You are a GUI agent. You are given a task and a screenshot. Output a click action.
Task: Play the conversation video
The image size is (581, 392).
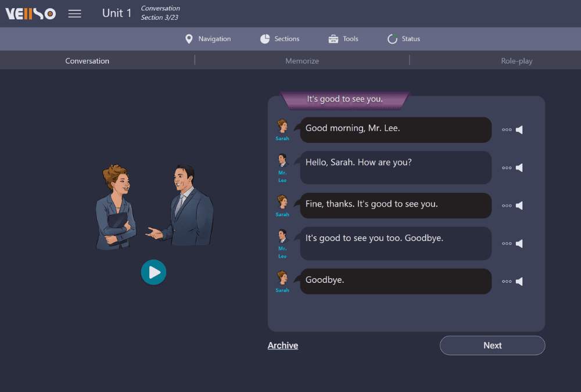[153, 272]
